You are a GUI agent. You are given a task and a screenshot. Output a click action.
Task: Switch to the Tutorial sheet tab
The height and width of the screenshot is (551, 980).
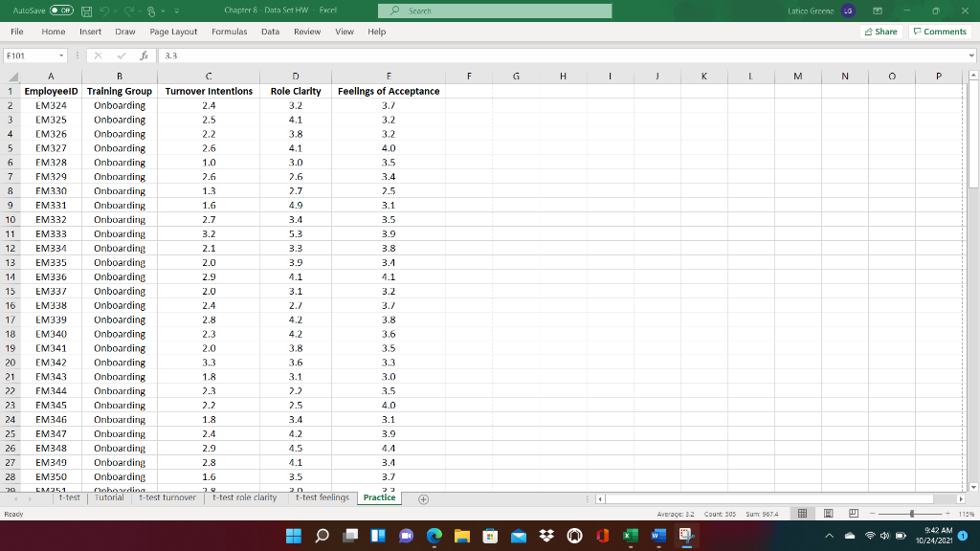click(109, 497)
